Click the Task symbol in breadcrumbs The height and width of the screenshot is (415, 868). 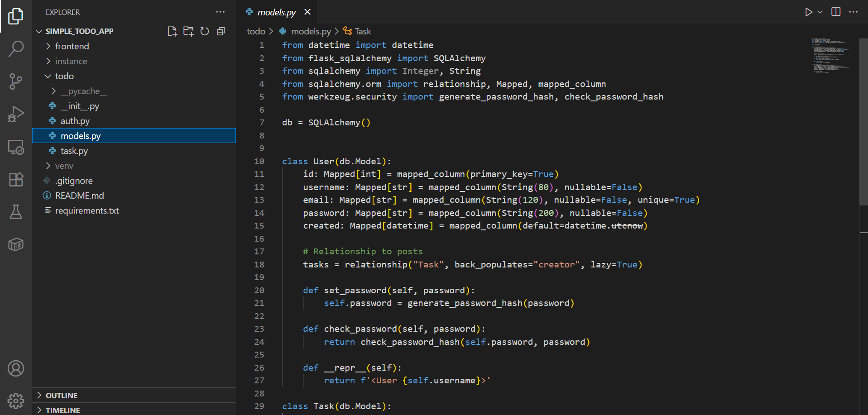(362, 31)
